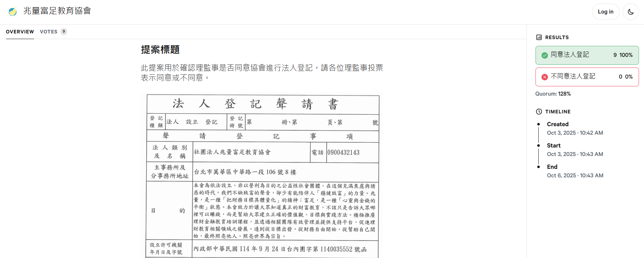The height and width of the screenshot is (258, 644).
Task: Click the organization logo icon
Action: (x=12, y=11)
